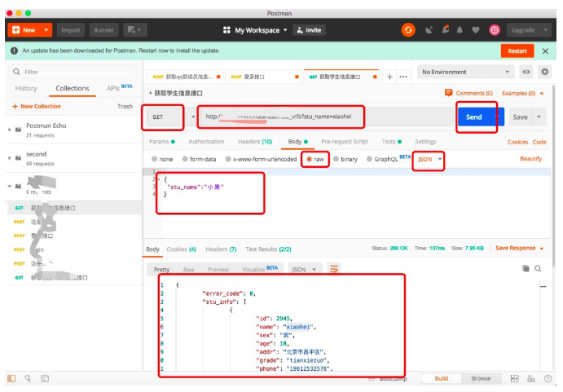
Task: Select the GraphQL body type
Action: click(382, 159)
